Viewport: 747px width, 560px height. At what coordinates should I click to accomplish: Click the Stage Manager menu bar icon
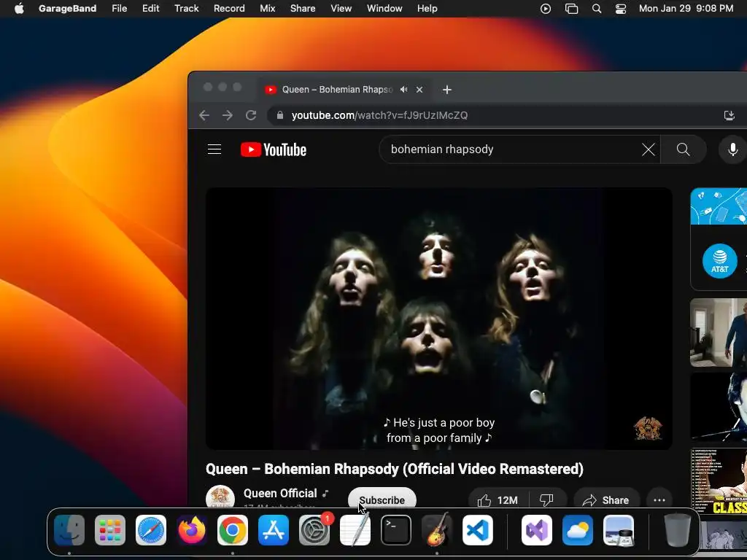click(x=571, y=9)
